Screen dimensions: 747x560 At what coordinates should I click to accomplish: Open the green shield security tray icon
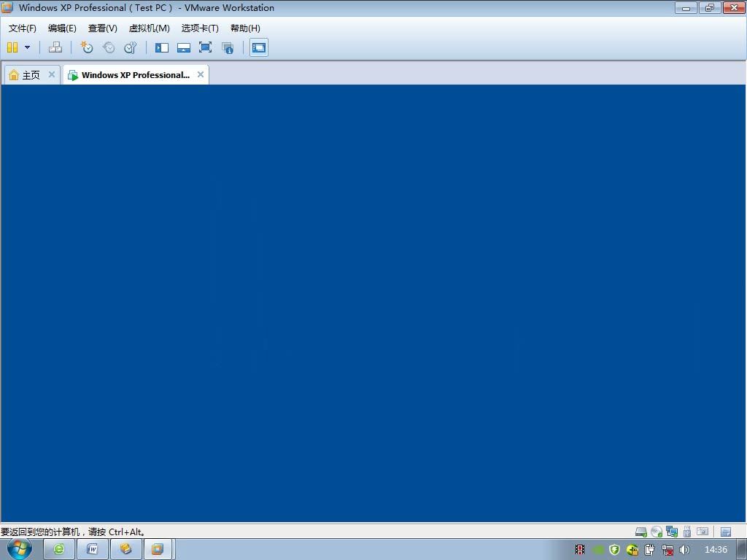coord(614,550)
